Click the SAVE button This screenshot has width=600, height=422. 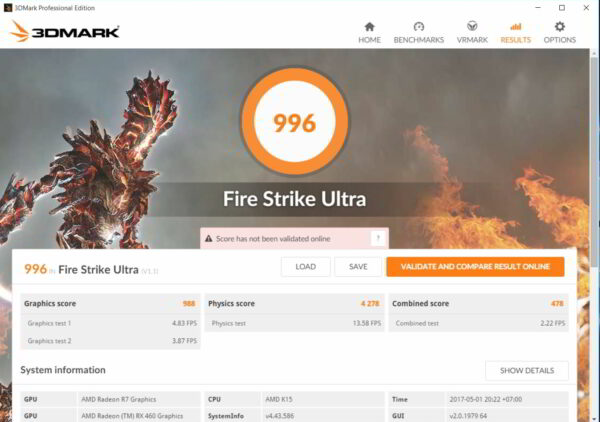tap(358, 267)
